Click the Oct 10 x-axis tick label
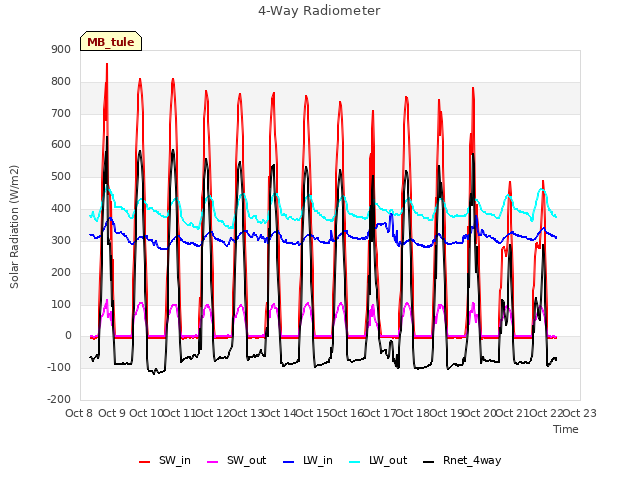 click(146, 413)
